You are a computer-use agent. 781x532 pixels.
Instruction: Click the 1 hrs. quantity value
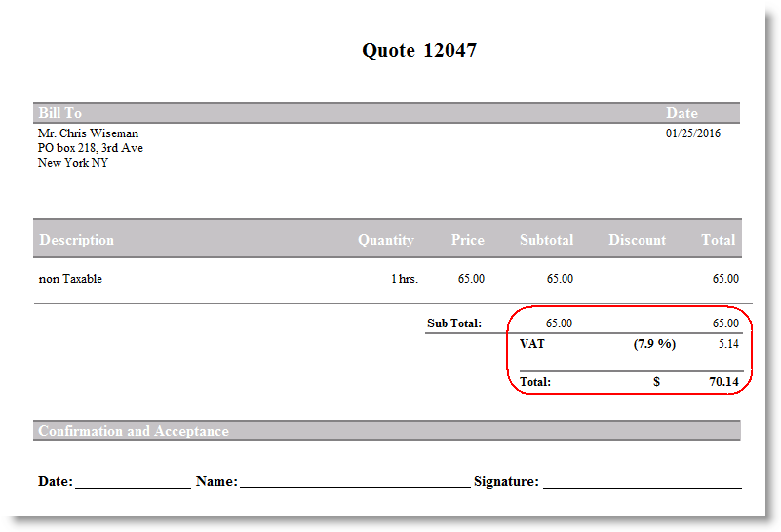404,279
